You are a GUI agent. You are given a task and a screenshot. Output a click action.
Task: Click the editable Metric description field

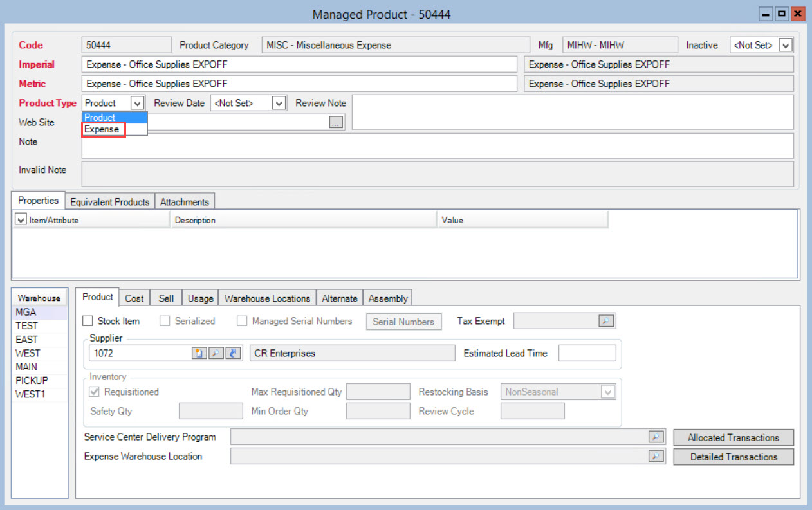(x=299, y=84)
